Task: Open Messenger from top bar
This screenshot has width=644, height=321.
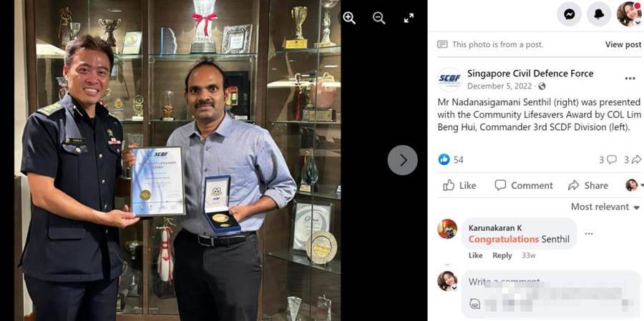Action: (570, 14)
